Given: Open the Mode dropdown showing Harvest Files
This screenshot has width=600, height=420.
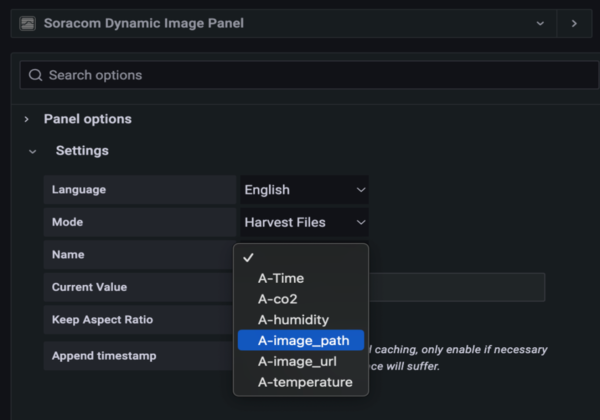Looking at the screenshot, I should [x=304, y=222].
